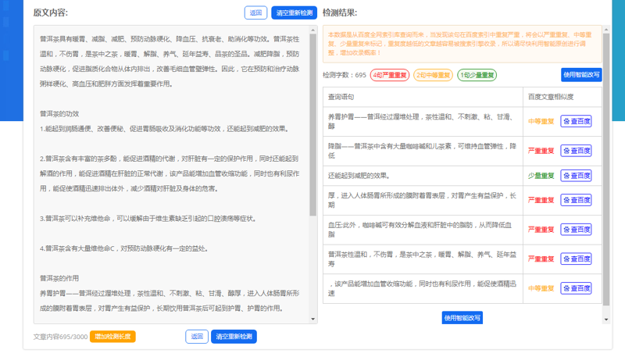
Task: Click 使用智能改写 button below results table
Action: pos(462,318)
